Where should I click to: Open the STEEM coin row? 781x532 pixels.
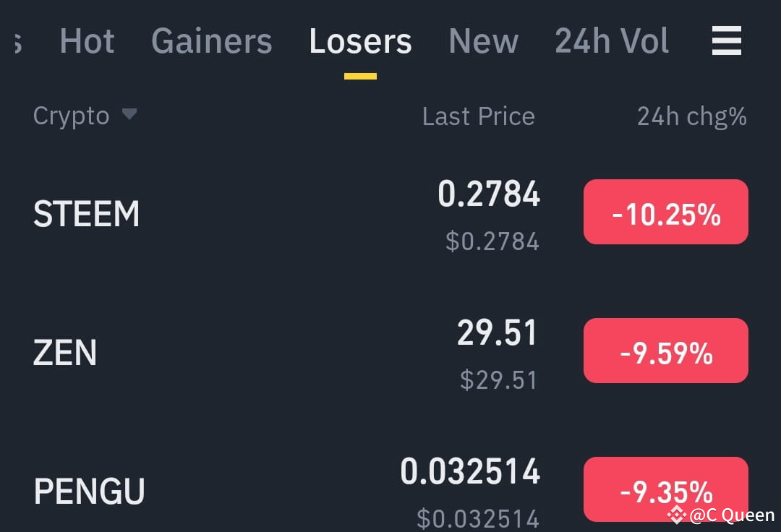point(86,213)
